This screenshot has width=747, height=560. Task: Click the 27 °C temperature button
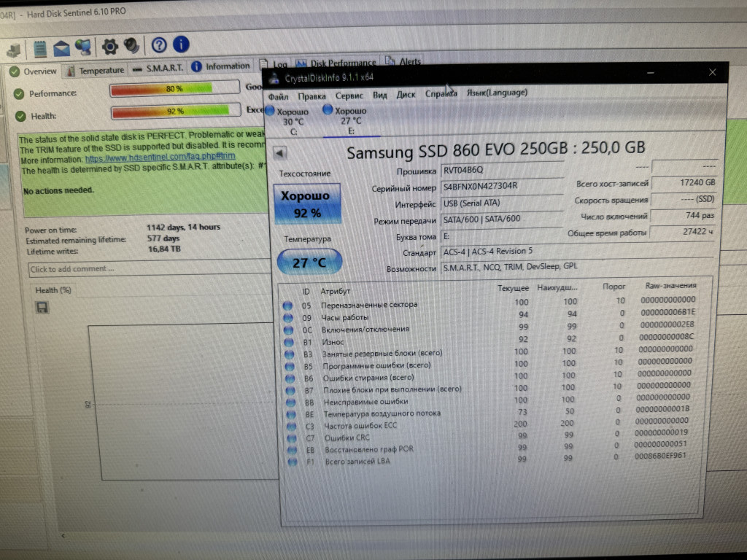pyautogui.click(x=309, y=262)
